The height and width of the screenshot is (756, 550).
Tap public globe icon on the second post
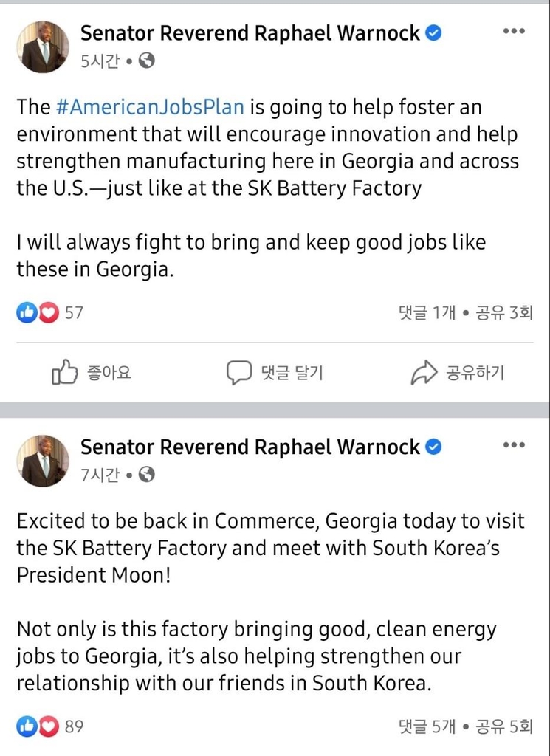tap(147, 475)
